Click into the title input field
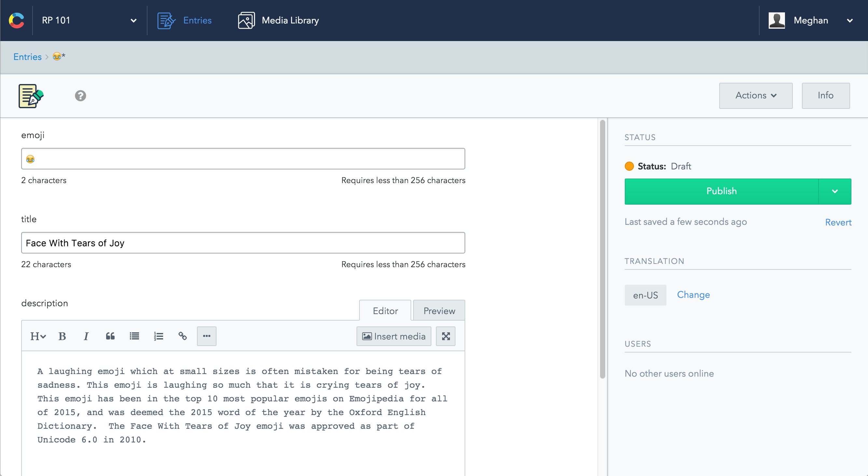The image size is (868, 476). (x=243, y=243)
